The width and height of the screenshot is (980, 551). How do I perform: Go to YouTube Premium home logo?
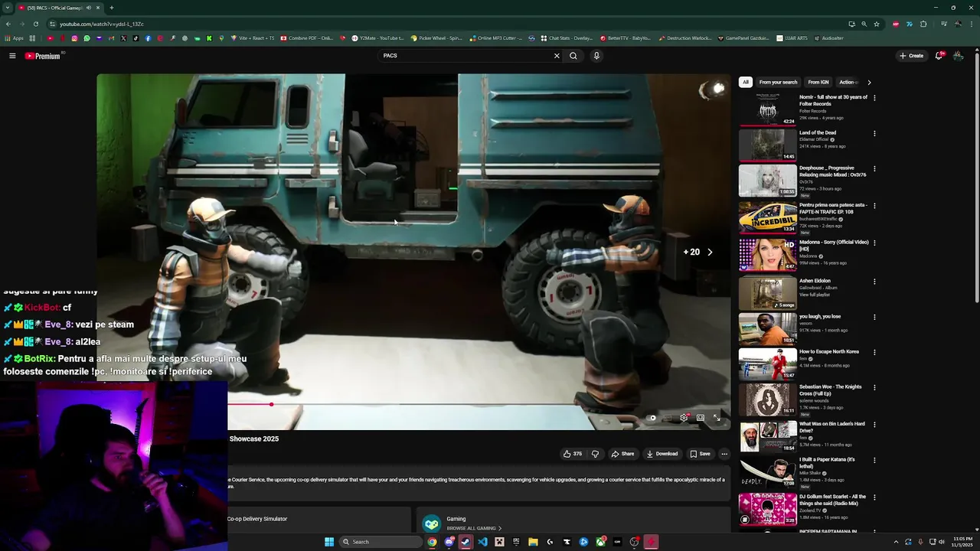pos(42,56)
